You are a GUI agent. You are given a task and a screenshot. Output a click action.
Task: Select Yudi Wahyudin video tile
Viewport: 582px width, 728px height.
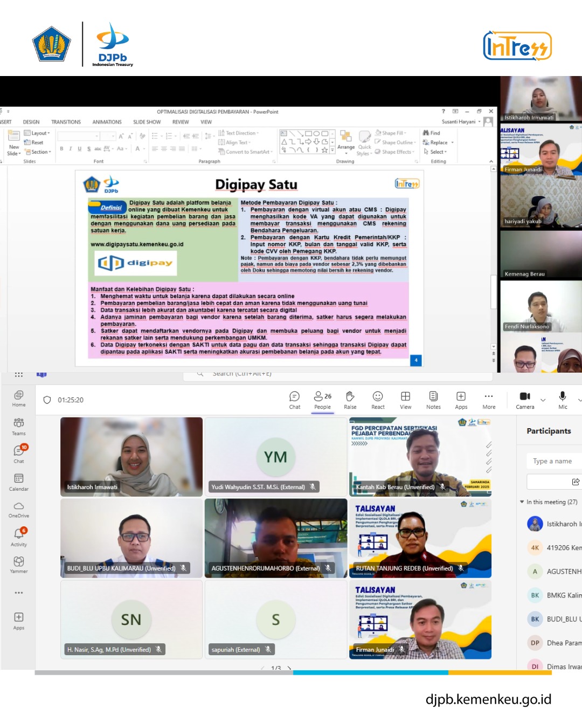tap(276, 457)
